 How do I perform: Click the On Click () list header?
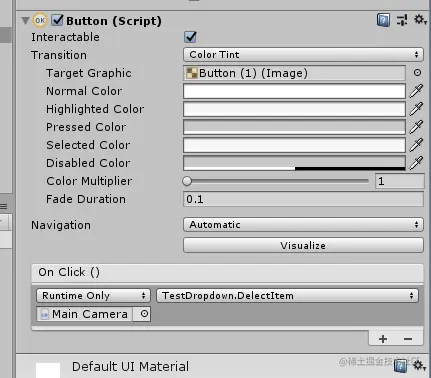[228, 273]
